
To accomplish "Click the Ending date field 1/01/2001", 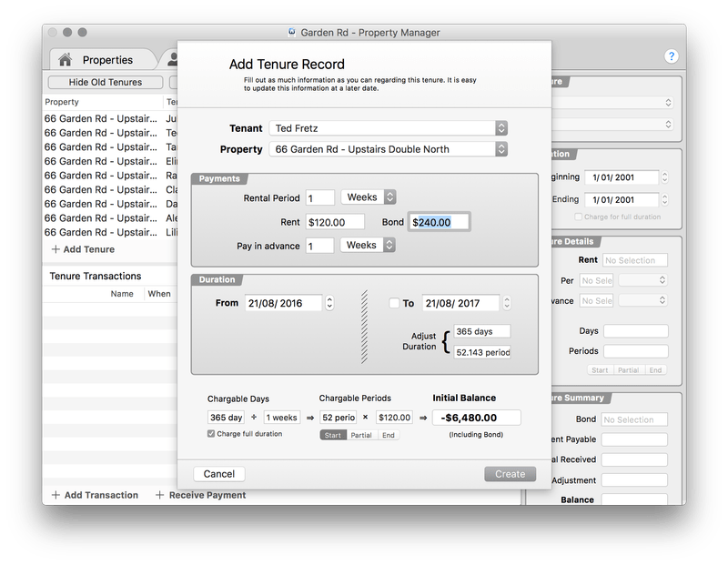I will coord(622,199).
